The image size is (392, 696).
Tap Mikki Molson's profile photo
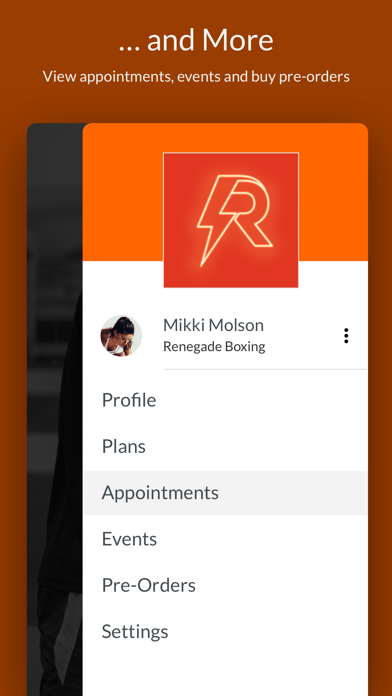[121, 336]
